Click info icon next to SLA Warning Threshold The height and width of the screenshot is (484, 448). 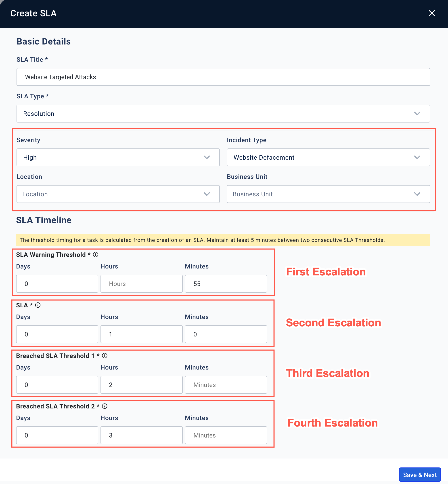[x=96, y=254]
